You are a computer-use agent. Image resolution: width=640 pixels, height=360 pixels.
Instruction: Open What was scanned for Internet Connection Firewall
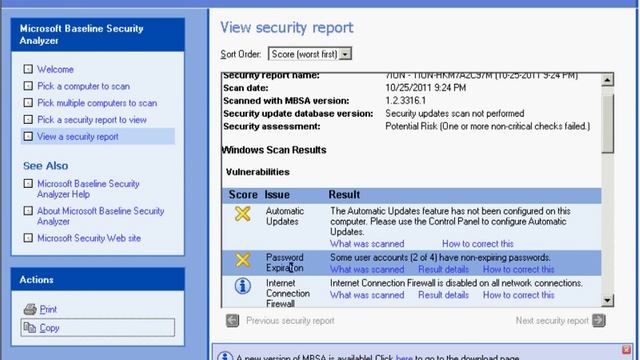point(367,295)
